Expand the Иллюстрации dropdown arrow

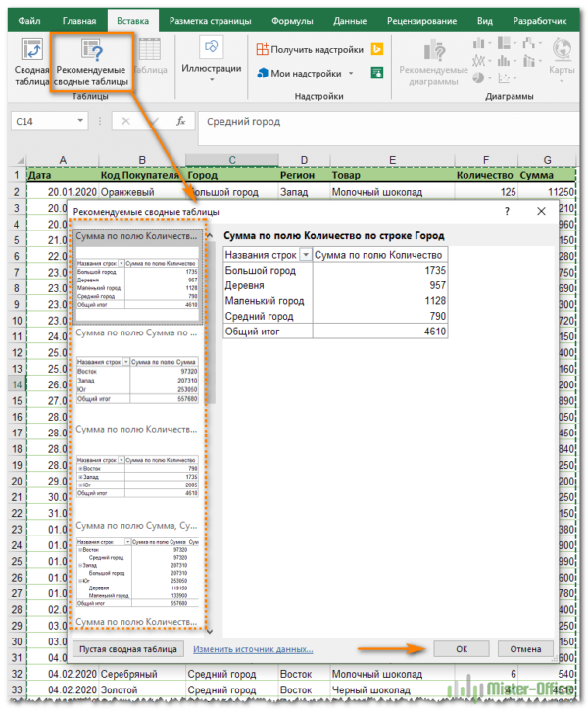(x=212, y=80)
